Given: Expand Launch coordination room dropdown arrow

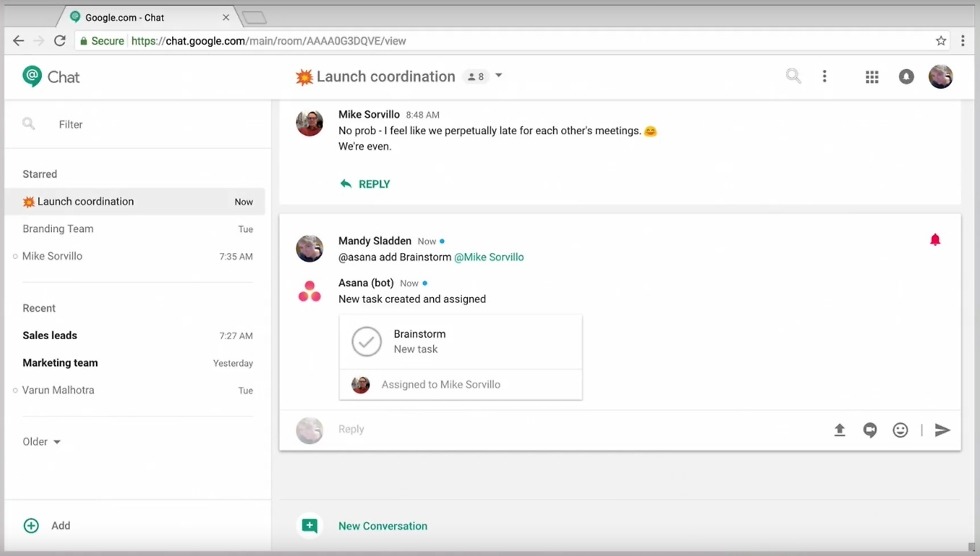Looking at the screenshot, I should tap(499, 76).
